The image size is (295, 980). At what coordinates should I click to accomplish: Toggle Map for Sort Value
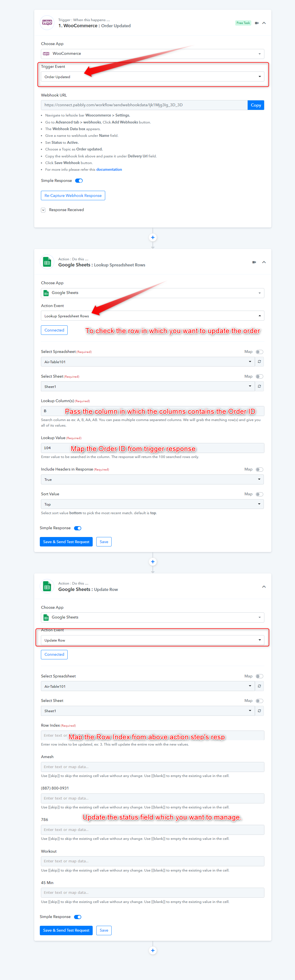pos(259,494)
